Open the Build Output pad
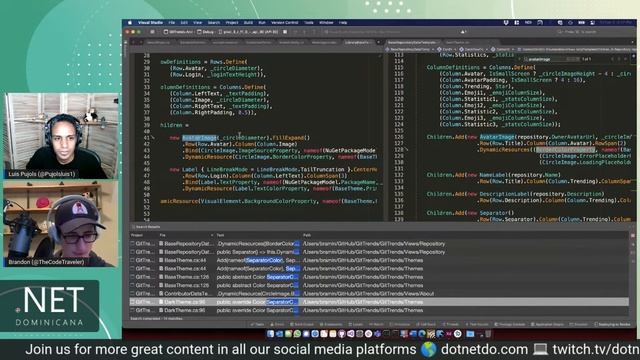Screen dimensions: 640x360 302,324
